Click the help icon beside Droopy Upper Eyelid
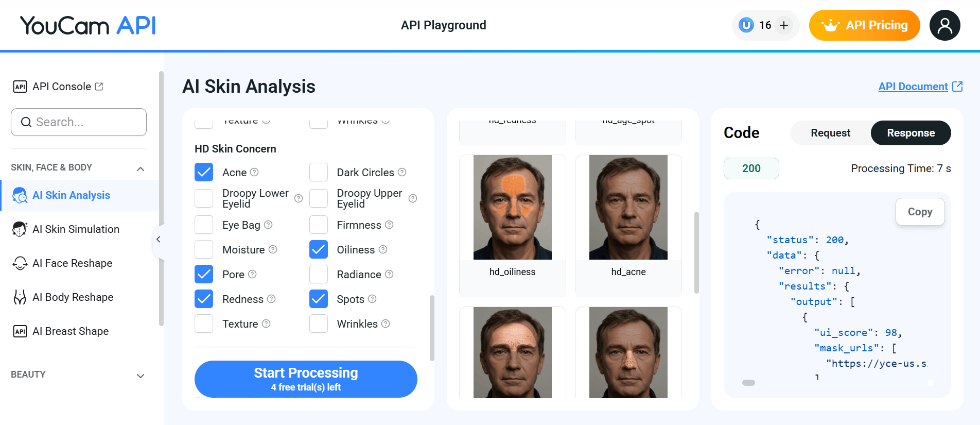The width and height of the screenshot is (980, 425). click(413, 198)
